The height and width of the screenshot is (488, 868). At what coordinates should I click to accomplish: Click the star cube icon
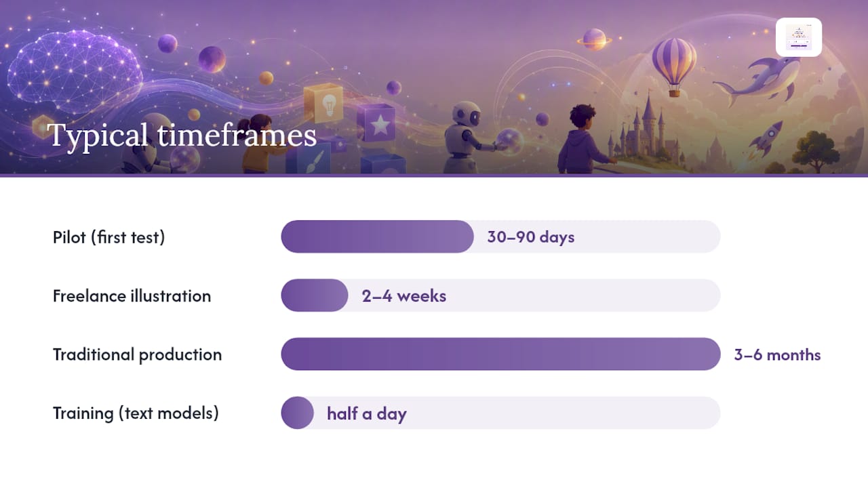(x=376, y=123)
